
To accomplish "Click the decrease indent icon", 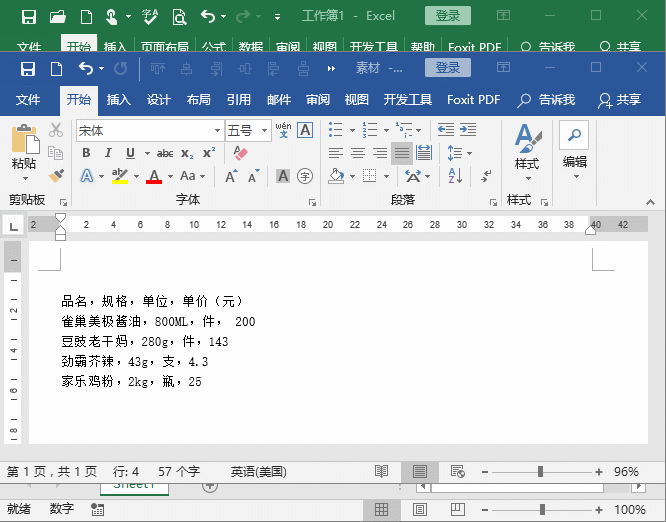I will click(446, 130).
